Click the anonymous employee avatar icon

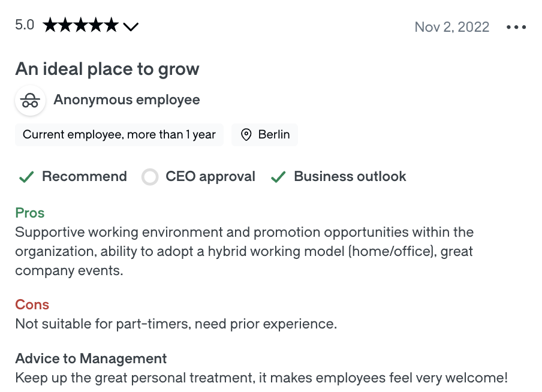coord(30,100)
